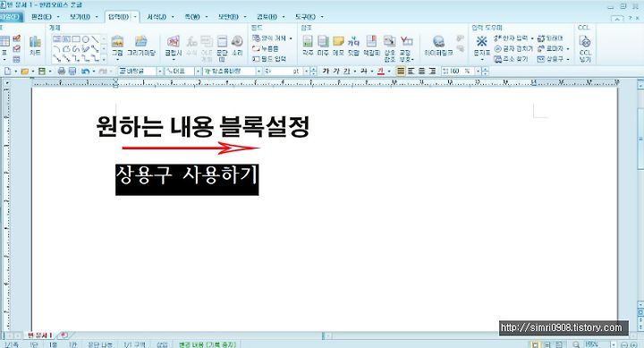Image resolution: width=644 pixels, height=348 pixels.
Task: Print the document with printer icon
Action: coord(62,71)
